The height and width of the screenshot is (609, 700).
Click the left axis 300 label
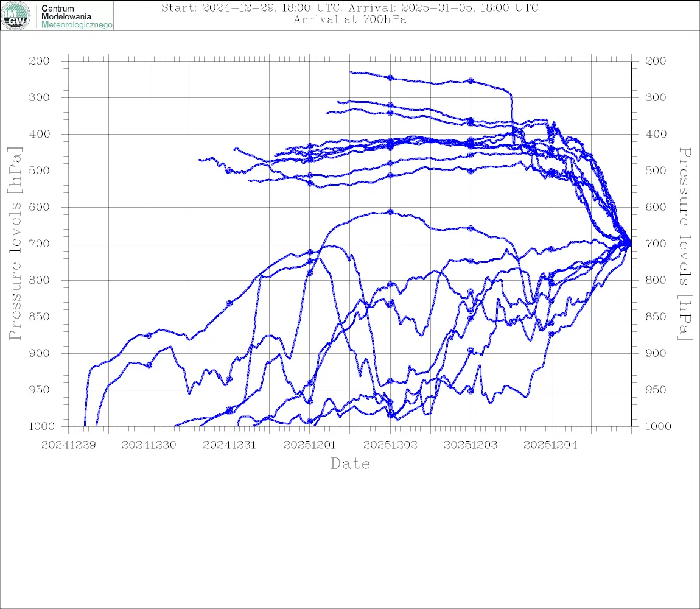click(39, 97)
